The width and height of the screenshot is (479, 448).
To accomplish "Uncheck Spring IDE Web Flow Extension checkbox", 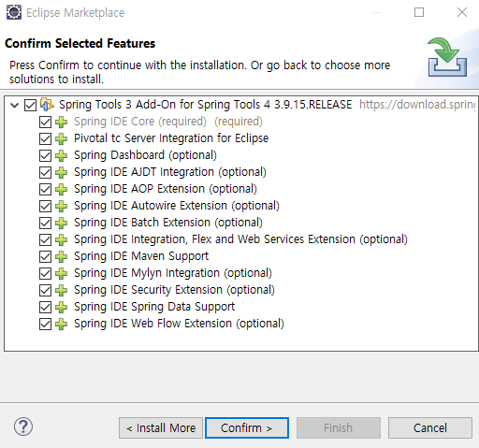I will click(x=45, y=324).
